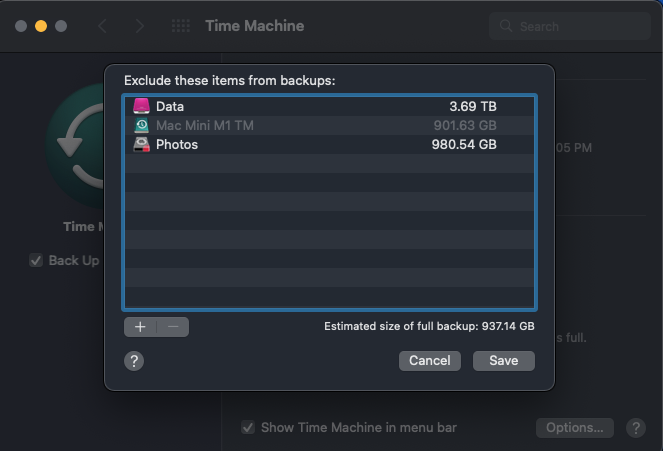The height and width of the screenshot is (451, 663).
Task: Open Time Machine help at bottom right
Action: [635, 428]
